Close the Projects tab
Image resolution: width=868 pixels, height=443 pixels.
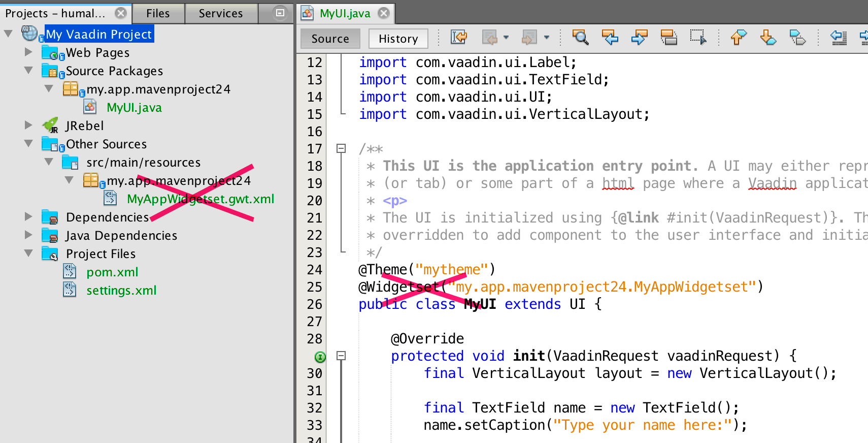pyautogui.click(x=121, y=13)
